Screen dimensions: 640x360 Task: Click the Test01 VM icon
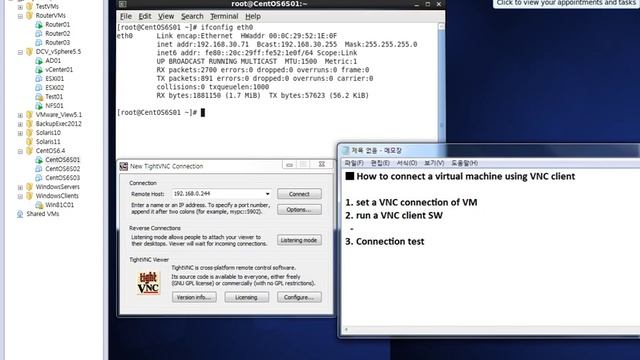[39, 97]
